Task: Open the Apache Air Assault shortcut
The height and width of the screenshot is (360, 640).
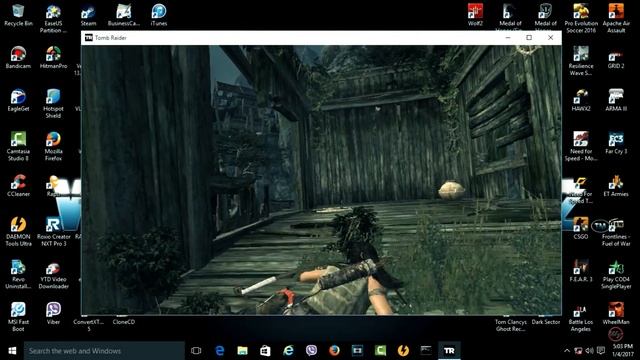Action: [x=616, y=19]
